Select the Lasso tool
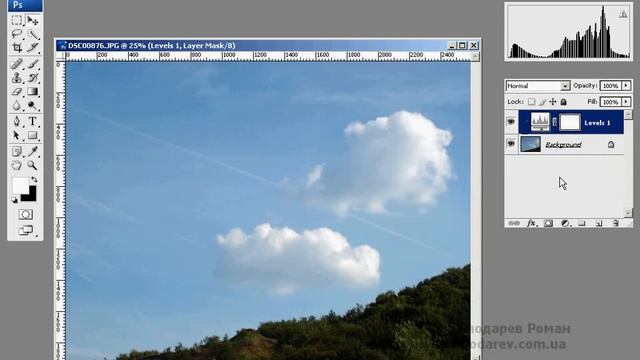Screen dimensions: 640x360 coord(17,34)
